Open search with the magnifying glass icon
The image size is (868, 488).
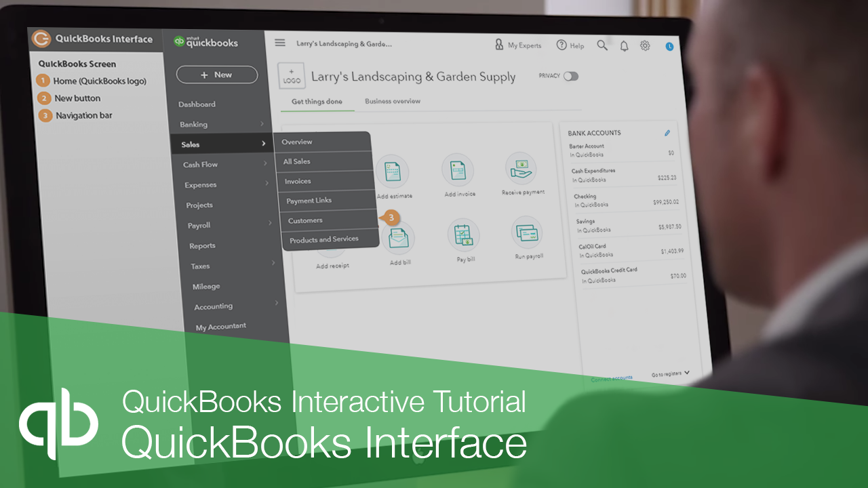click(x=602, y=45)
